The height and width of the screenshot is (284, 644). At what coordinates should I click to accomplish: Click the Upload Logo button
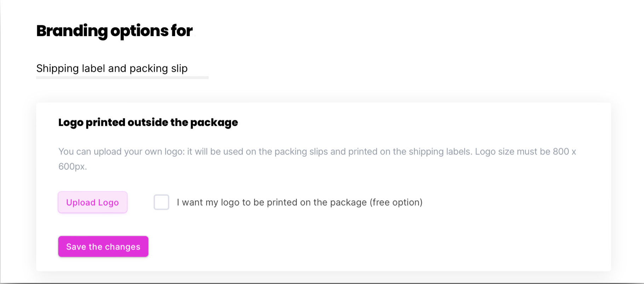(x=92, y=202)
